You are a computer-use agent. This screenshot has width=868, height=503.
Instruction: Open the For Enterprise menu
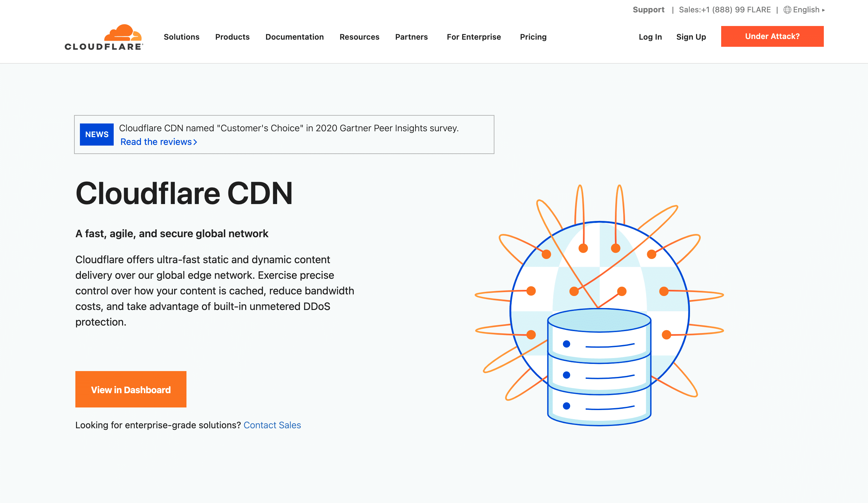[474, 37]
